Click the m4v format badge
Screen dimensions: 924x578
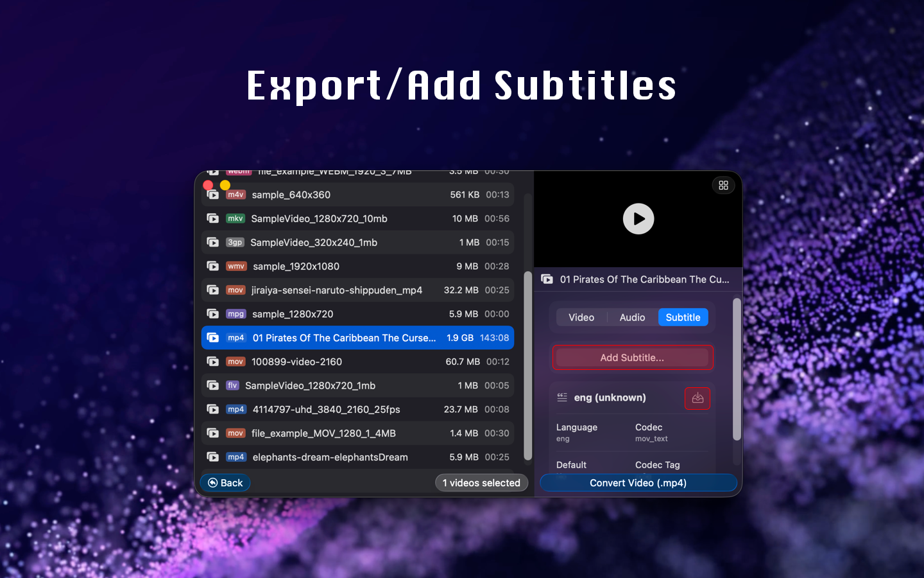[236, 195]
